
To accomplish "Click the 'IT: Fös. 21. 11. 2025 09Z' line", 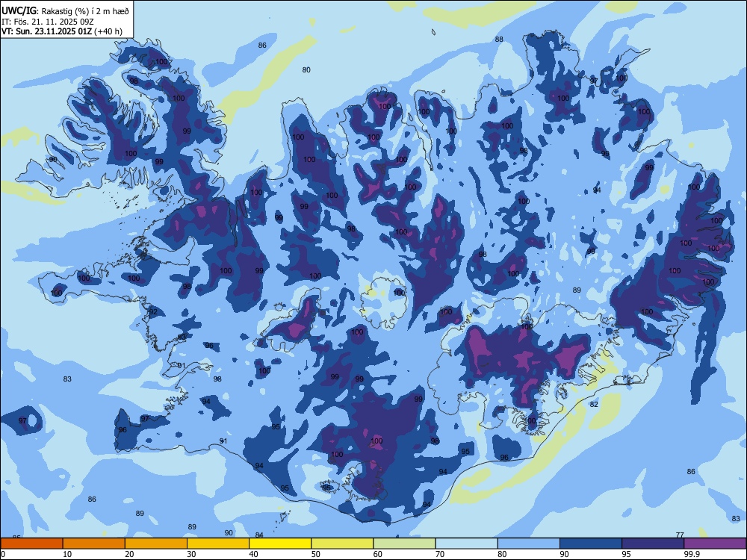I will (x=48, y=22).
